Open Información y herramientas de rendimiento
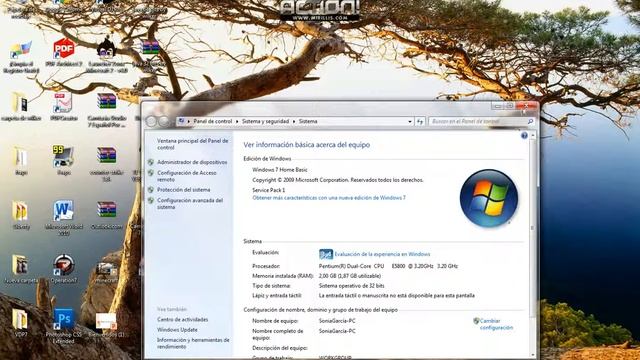 (x=193, y=343)
